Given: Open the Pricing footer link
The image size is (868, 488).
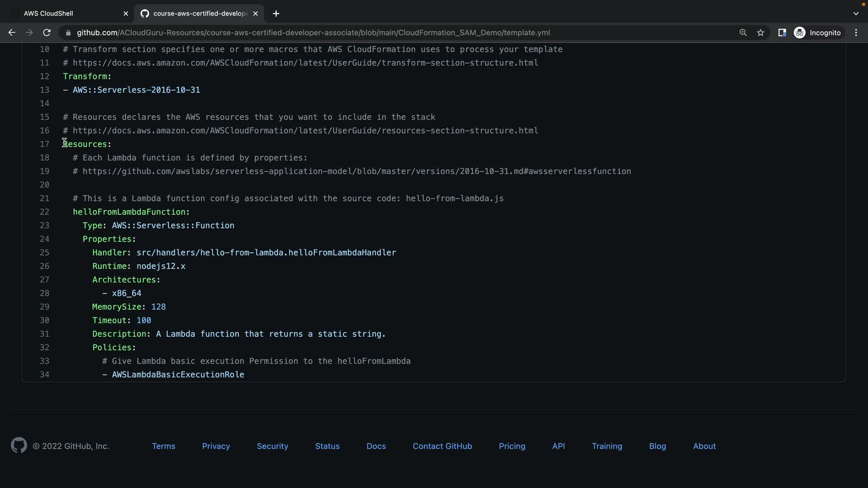Looking at the screenshot, I should 512,446.
